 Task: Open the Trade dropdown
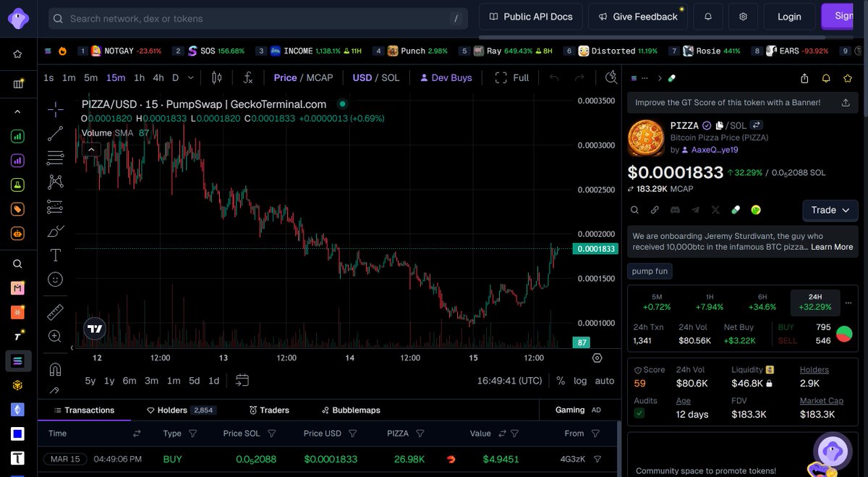coord(830,210)
